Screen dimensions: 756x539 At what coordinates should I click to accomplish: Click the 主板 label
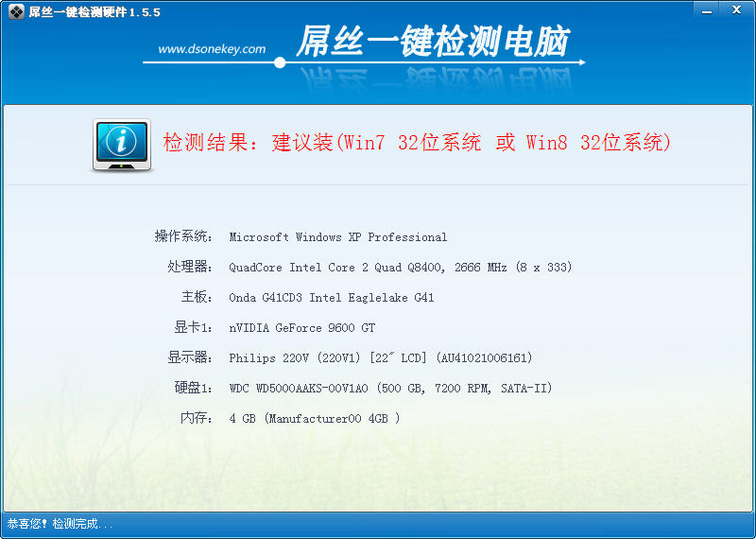(197, 297)
